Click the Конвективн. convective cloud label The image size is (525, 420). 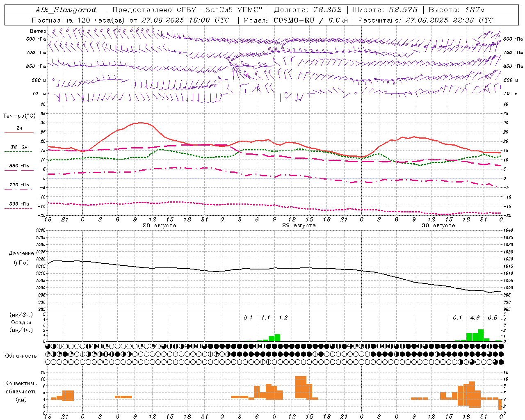click(x=21, y=383)
